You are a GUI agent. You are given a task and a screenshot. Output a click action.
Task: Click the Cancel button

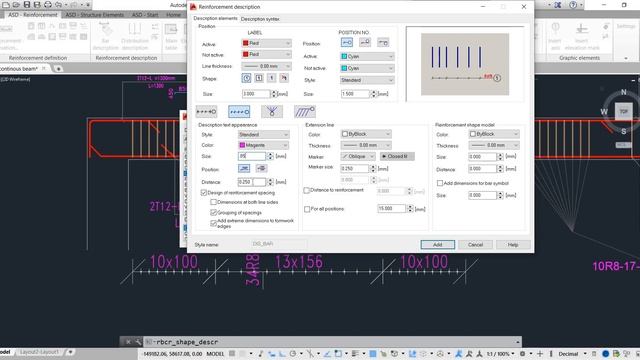click(x=475, y=244)
